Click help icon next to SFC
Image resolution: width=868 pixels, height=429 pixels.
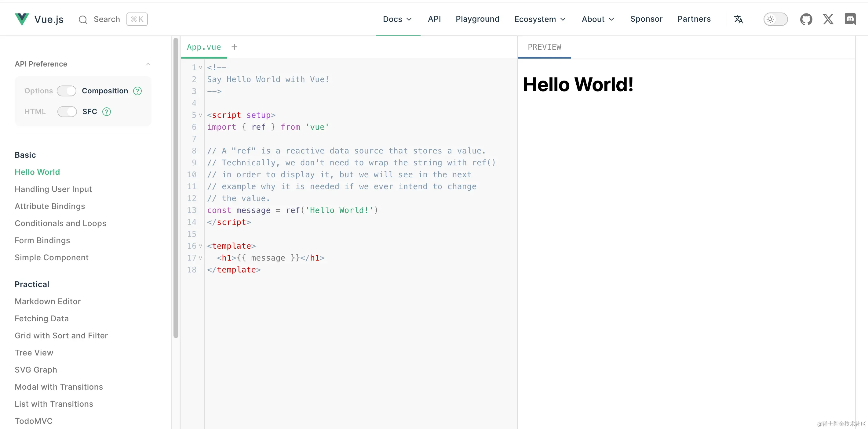107,112
